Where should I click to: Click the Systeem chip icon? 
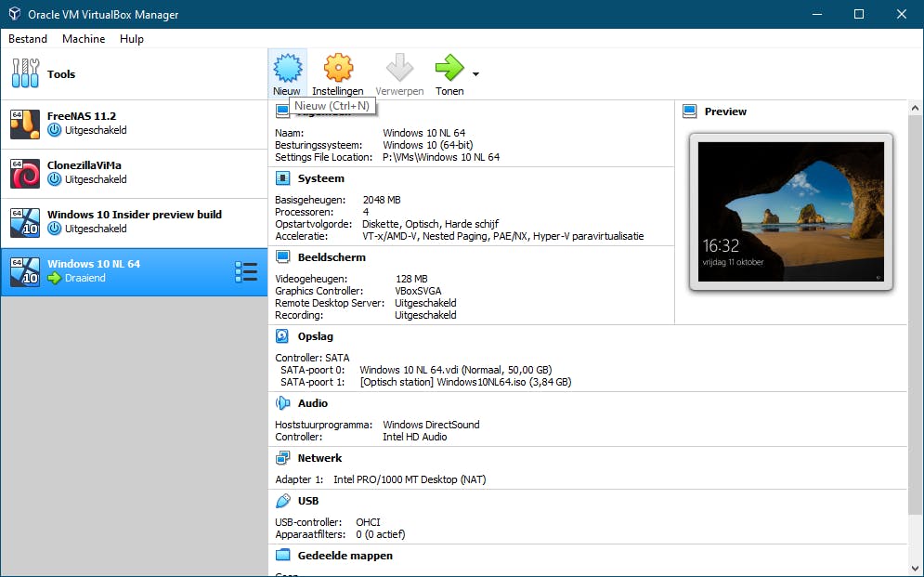pyautogui.click(x=283, y=178)
